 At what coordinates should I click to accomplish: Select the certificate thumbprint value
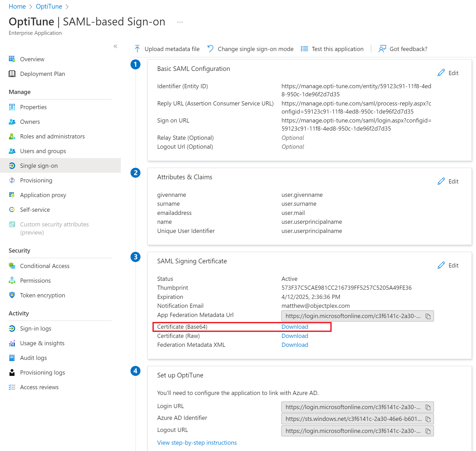[347, 288]
